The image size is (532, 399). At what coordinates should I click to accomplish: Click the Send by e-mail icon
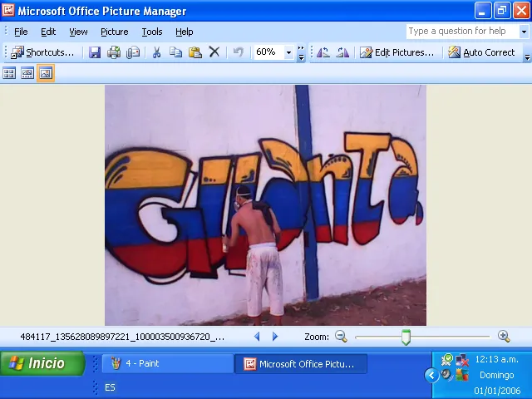(133, 52)
